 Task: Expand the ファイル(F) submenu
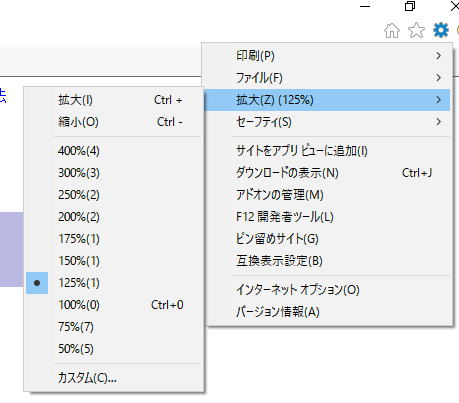pyautogui.click(x=327, y=78)
